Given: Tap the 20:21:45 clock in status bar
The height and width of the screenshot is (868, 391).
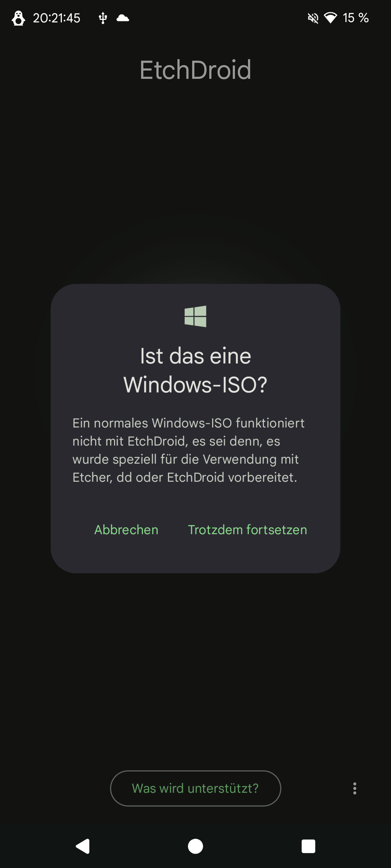Looking at the screenshot, I should 56,18.
